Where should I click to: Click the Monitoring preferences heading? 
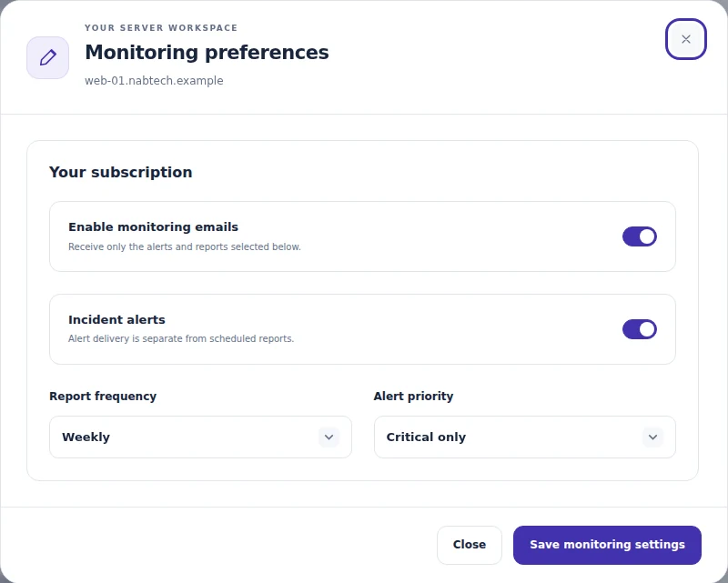pyautogui.click(x=207, y=52)
